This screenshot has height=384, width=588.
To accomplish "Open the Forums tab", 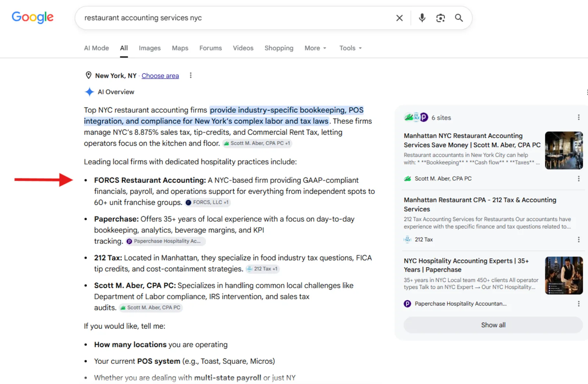I will click(211, 48).
